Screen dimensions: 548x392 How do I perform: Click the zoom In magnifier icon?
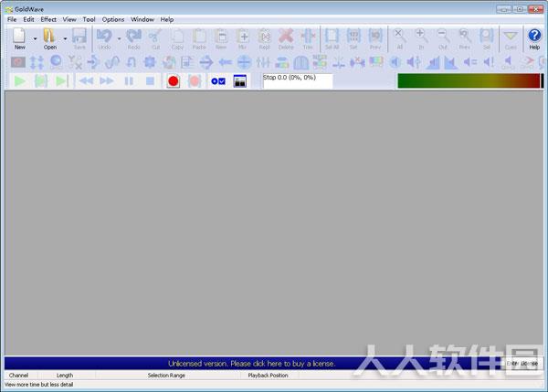click(421, 38)
